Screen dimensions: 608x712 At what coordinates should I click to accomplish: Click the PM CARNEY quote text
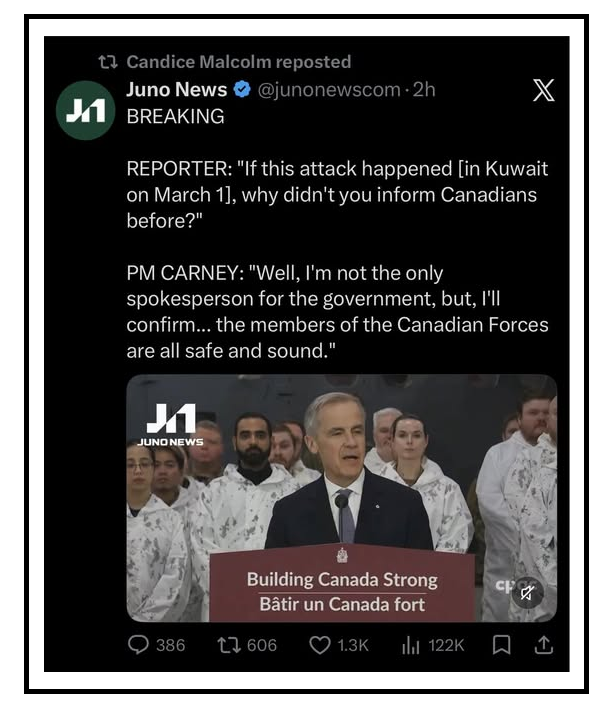(x=337, y=312)
